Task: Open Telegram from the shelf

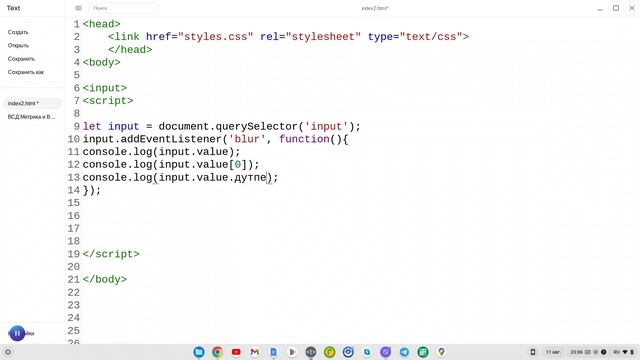Action: click(404, 352)
